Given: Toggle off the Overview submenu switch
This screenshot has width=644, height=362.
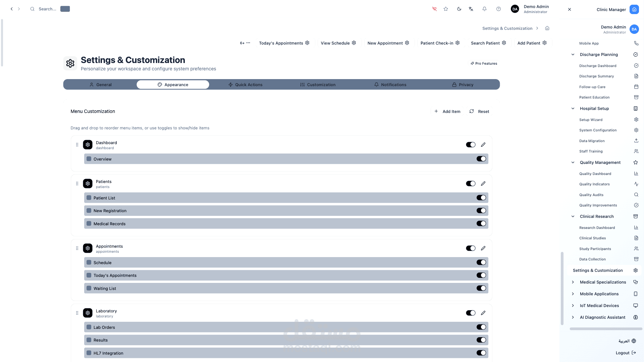Looking at the screenshot, I should 481,159.
